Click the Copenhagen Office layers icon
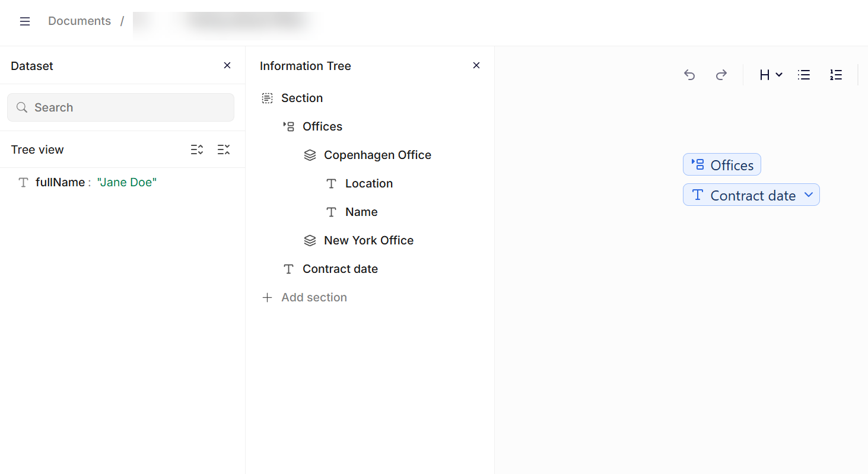Screen dimensions: 868x474 click(x=310, y=155)
